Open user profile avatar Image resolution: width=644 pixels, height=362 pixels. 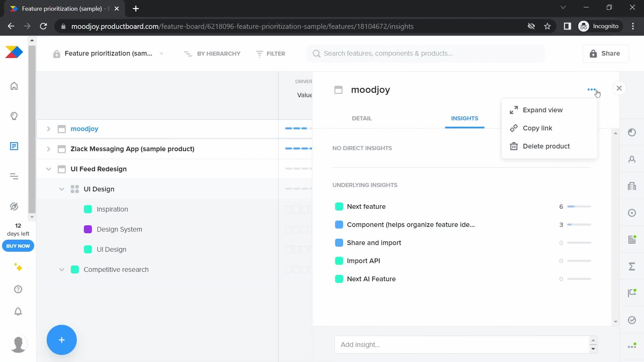18,344
